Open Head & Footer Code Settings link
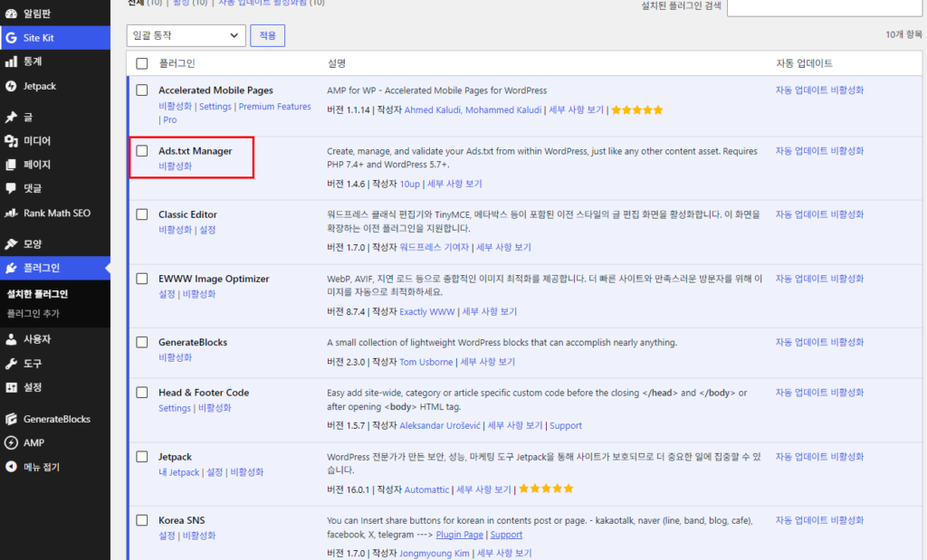Viewport: 927px width, 560px height. tap(175, 408)
